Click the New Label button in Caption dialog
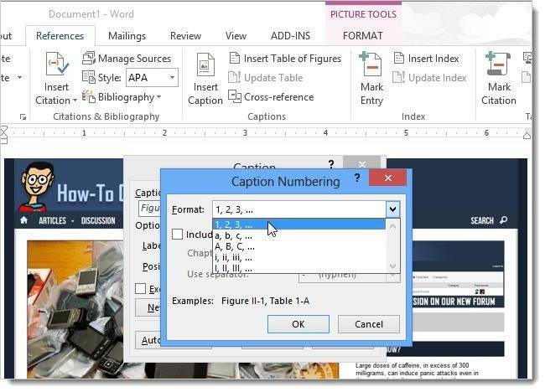545x392 pixels. tap(148, 307)
